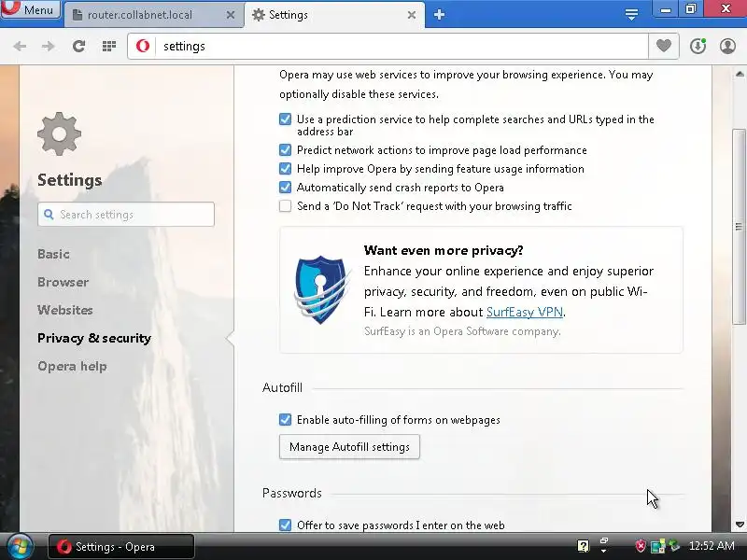This screenshot has width=747, height=560.
Task: Open the Browser settings section
Action: click(x=63, y=282)
